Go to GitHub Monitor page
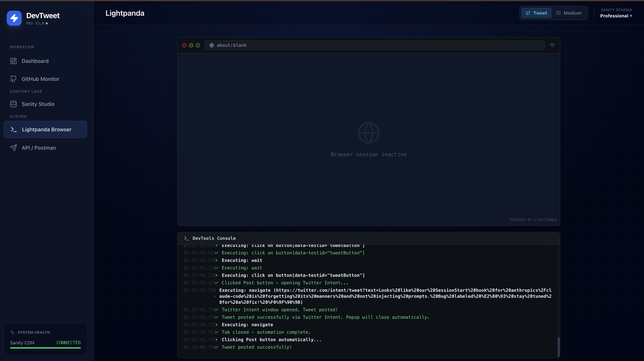Viewport: 644px width, 361px height. pos(41,79)
